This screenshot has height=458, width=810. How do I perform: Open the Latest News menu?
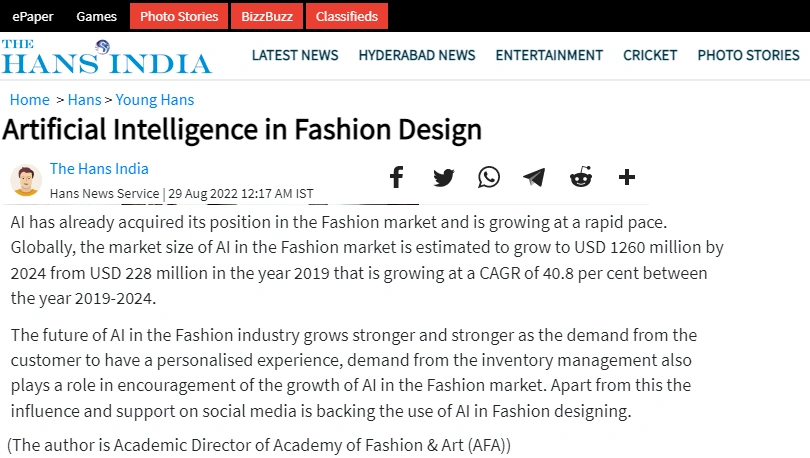[295, 55]
